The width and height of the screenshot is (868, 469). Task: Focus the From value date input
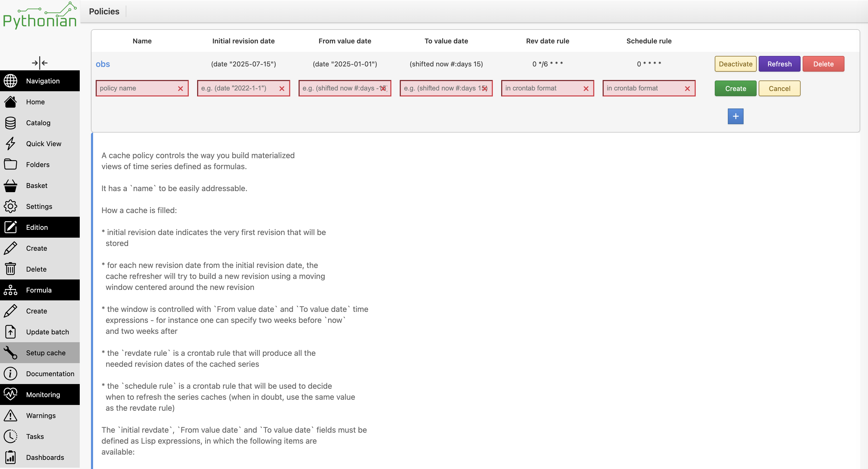click(345, 88)
